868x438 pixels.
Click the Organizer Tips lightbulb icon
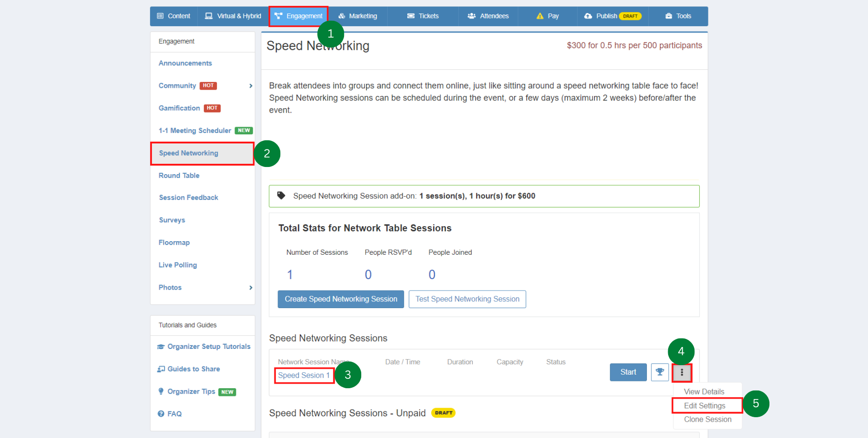pos(161,391)
